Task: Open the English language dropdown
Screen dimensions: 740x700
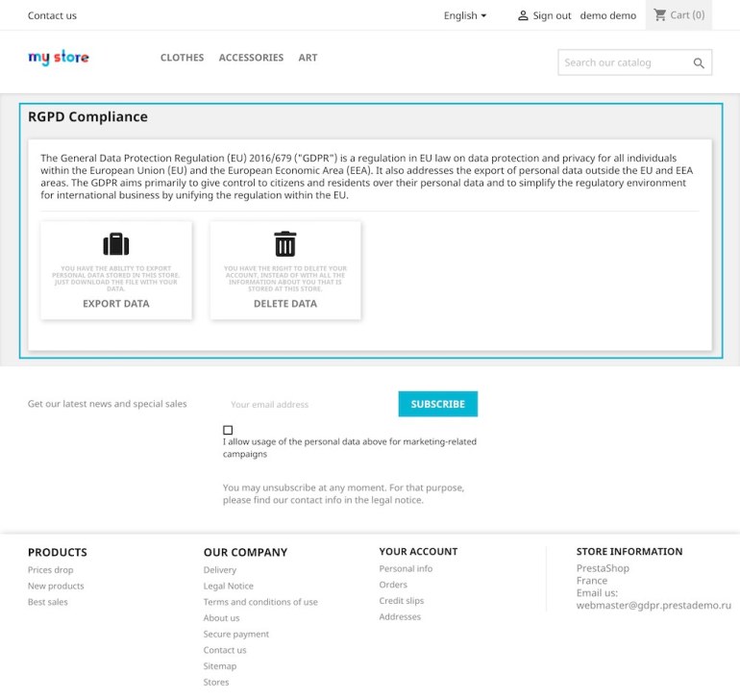Action: pos(465,15)
